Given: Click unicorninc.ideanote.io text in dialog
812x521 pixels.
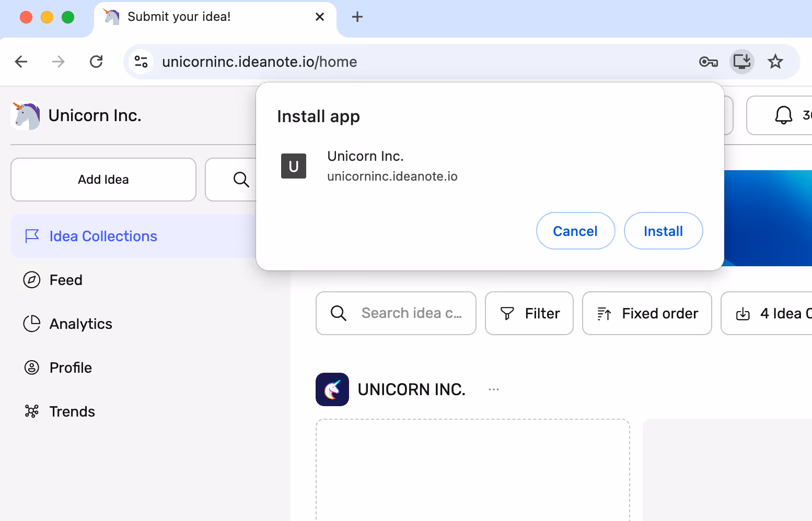Looking at the screenshot, I should [392, 176].
